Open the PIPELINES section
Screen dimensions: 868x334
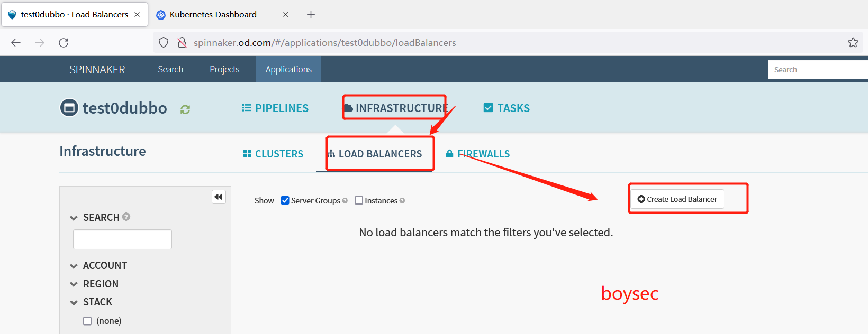[275, 108]
